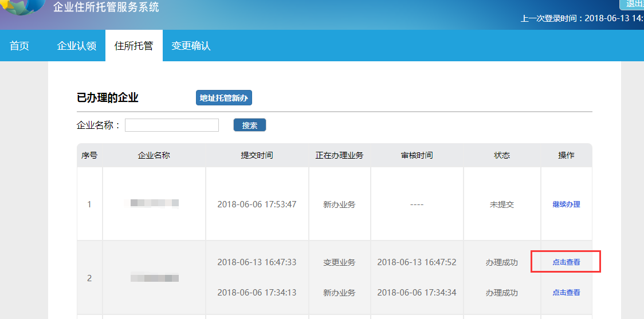Click the 提交时间 column header

coord(257,155)
